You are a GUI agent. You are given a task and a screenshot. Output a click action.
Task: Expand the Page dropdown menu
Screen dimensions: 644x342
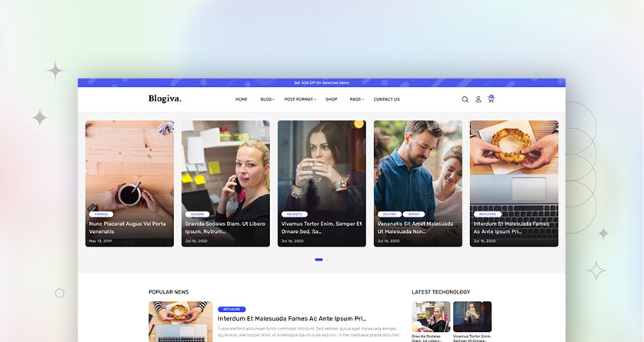coord(355,99)
